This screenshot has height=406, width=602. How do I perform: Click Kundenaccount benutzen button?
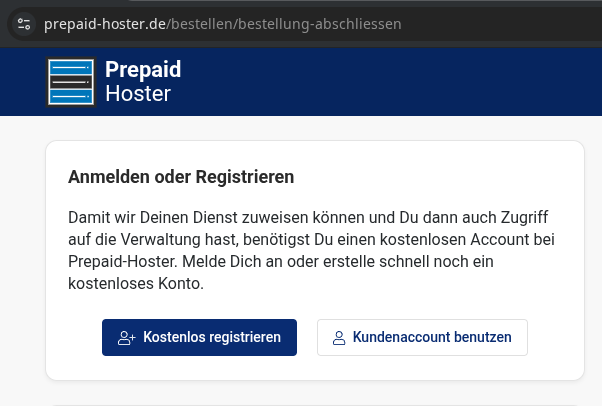[x=422, y=337]
